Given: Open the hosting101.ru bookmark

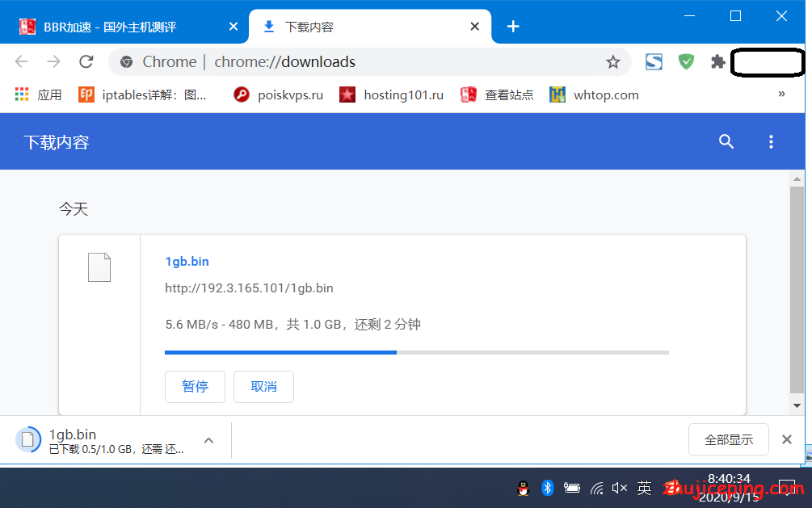Looking at the screenshot, I should click(x=392, y=94).
